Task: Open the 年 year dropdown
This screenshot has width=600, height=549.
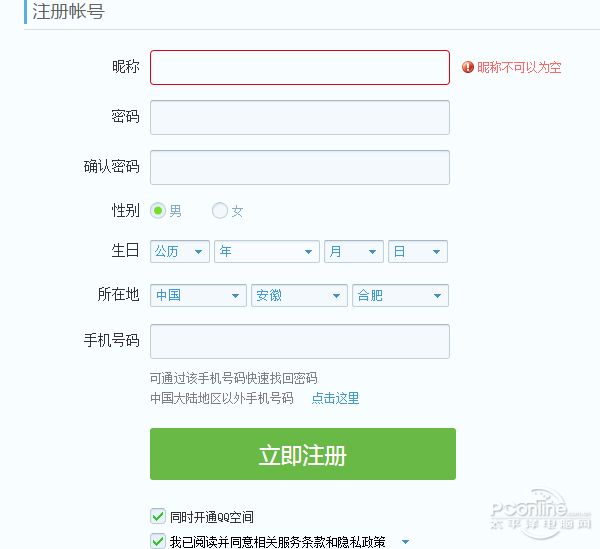Action: (267, 251)
